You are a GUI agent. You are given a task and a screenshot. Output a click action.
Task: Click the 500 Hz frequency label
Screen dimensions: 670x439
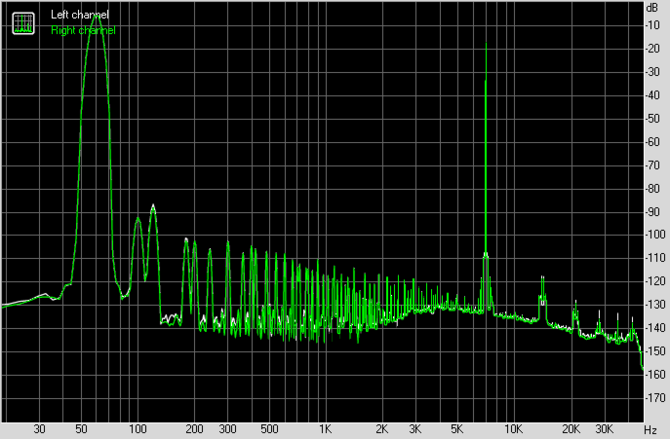point(269,429)
